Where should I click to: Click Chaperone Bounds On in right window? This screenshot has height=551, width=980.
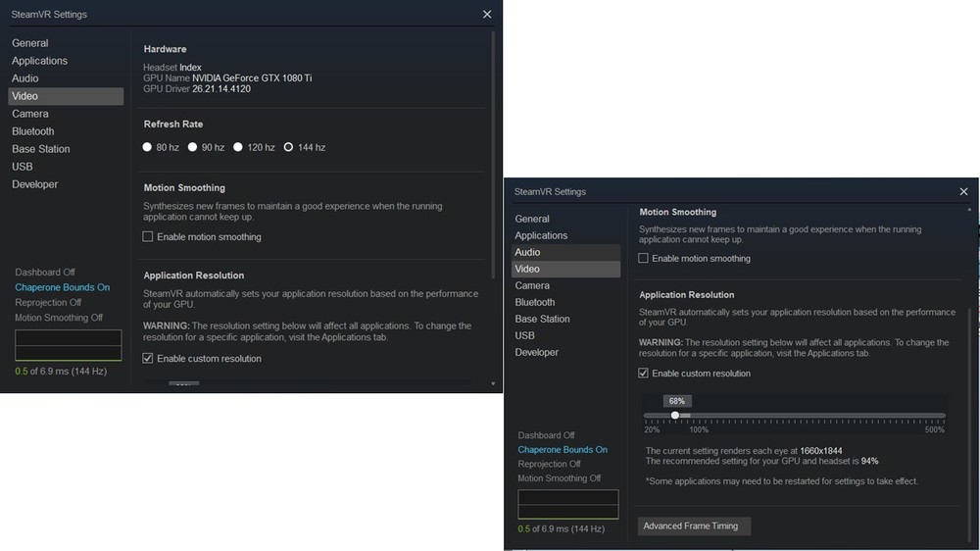pyautogui.click(x=563, y=450)
